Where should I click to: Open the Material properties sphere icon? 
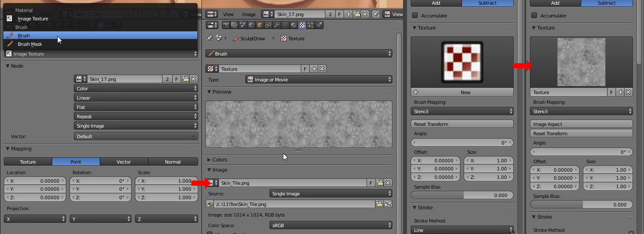294,25
